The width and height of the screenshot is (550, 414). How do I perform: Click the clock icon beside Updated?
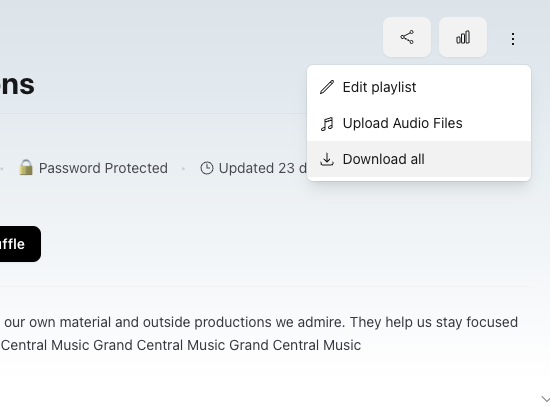(x=207, y=168)
